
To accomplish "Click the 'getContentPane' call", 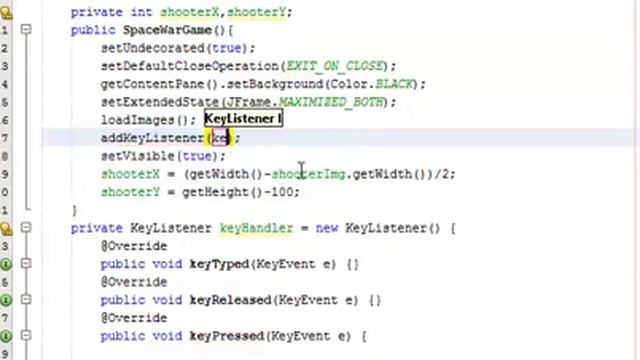I will point(153,84).
